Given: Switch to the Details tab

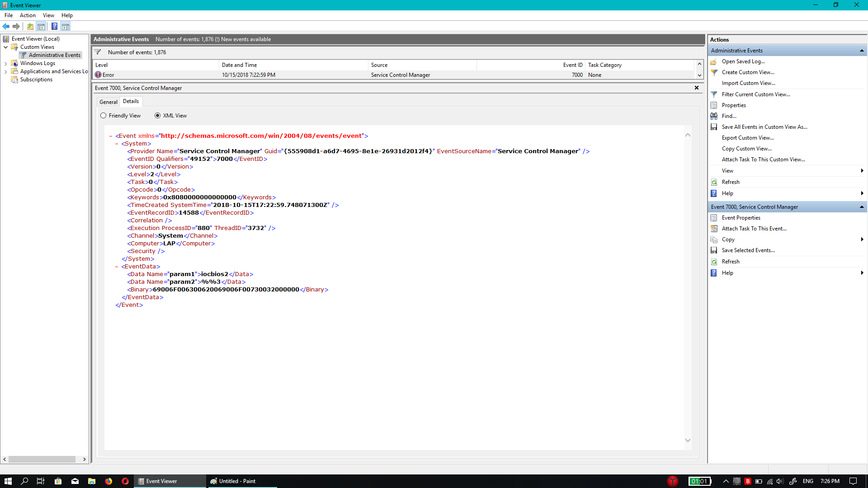Looking at the screenshot, I should [131, 101].
